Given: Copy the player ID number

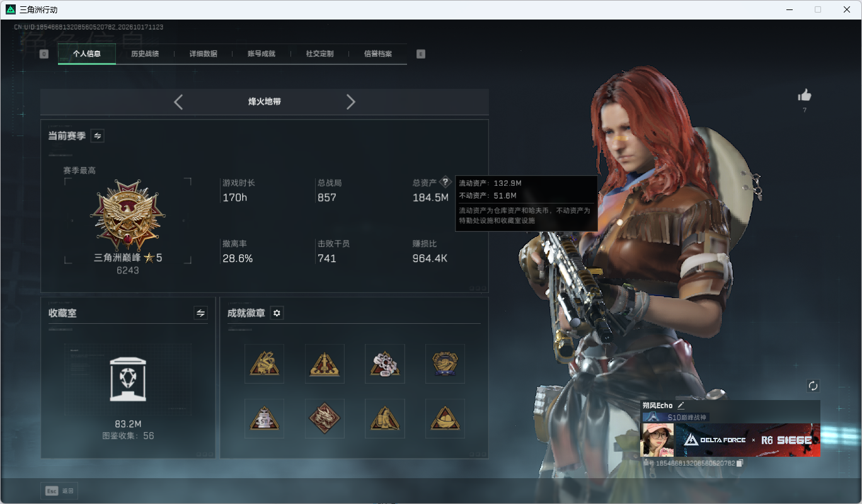Looking at the screenshot, I should point(740,463).
